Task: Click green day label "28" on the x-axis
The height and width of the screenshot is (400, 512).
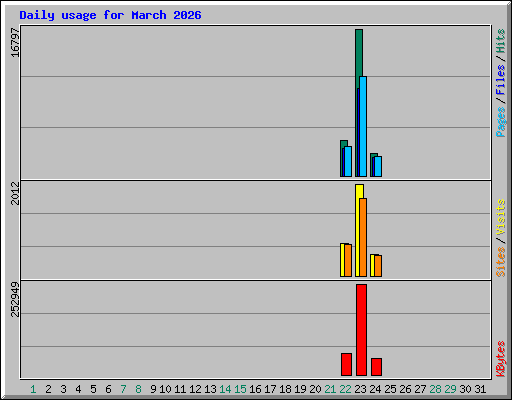Action: pos(435,389)
